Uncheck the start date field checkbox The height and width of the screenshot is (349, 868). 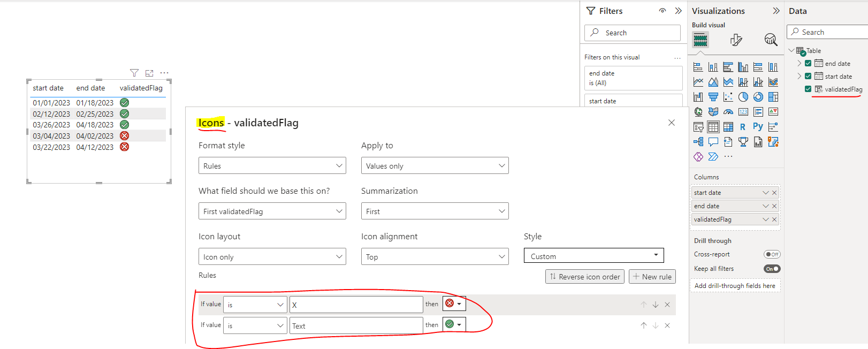point(808,76)
